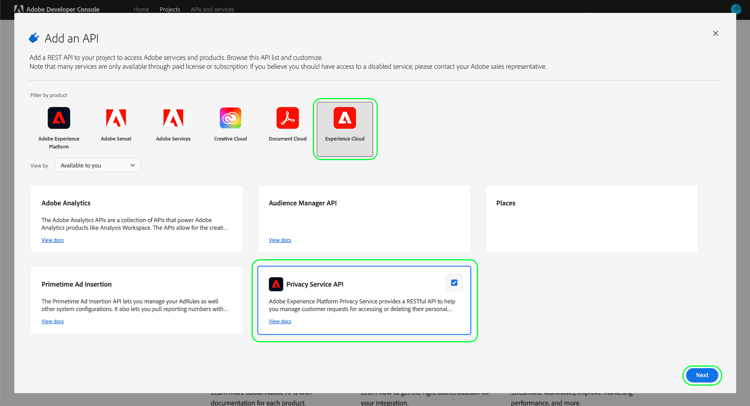The image size is (750, 406).
Task: Go to the Home tab
Action: click(x=141, y=9)
